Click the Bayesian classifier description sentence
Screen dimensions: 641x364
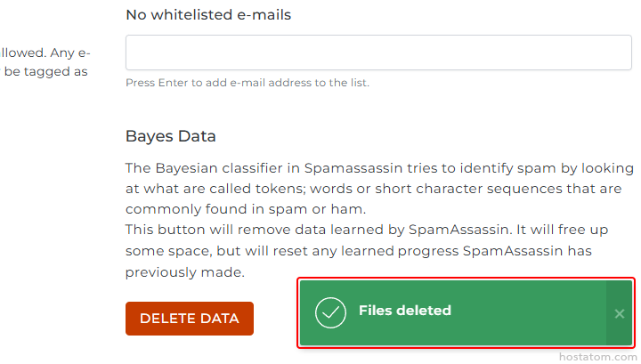[379, 167]
